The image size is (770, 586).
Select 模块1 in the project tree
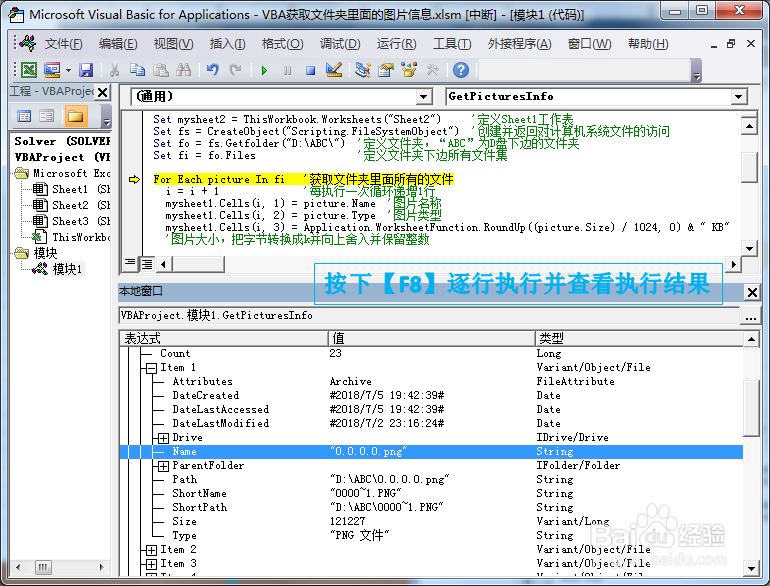pyautogui.click(x=67, y=270)
